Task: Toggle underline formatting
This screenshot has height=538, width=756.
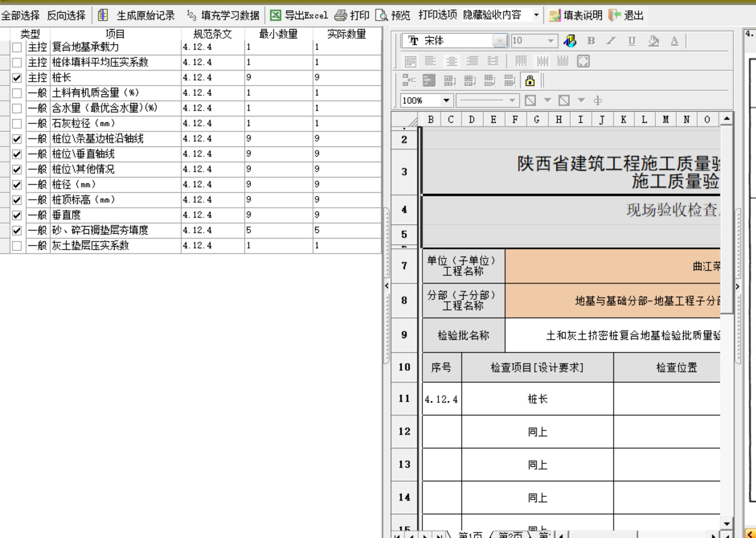Action: pyautogui.click(x=632, y=41)
